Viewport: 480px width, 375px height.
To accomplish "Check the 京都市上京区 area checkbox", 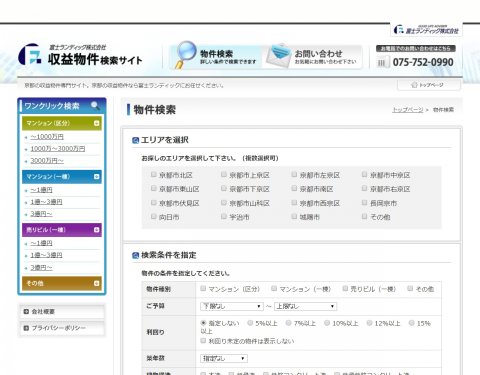I will tap(224, 174).
